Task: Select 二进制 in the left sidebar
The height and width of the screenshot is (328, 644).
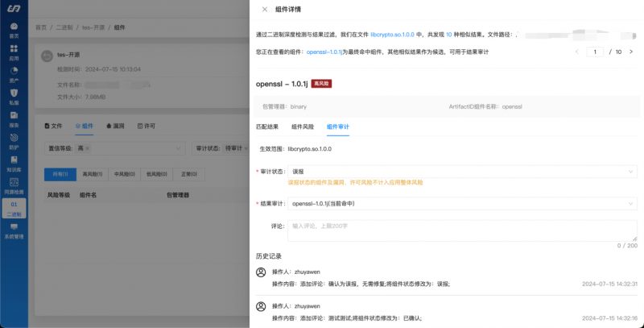Action: tap(14, 209)
